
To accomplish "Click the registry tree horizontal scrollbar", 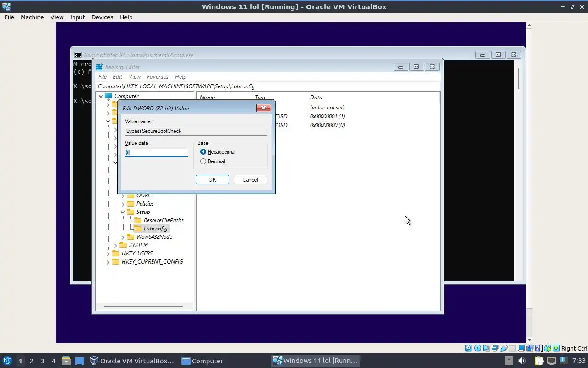I will tap(143, 306).
